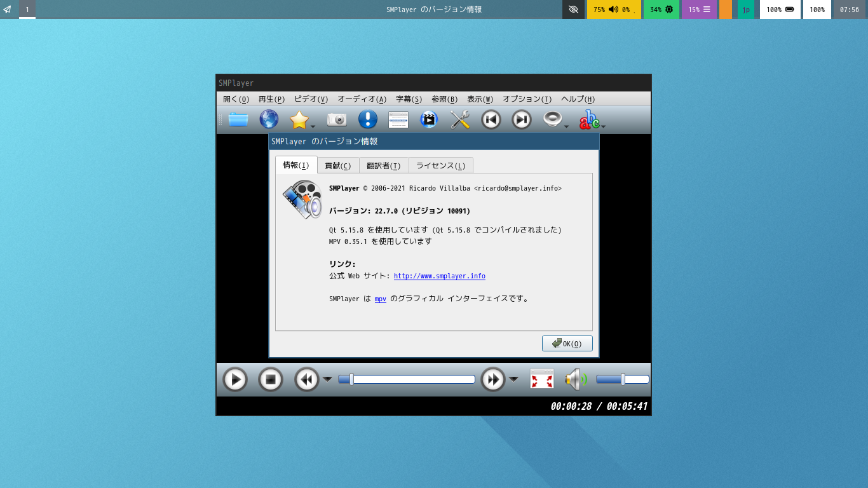Switch to the ライセンス tab
This screenshot has height=488, width=868.
point(441,166)
